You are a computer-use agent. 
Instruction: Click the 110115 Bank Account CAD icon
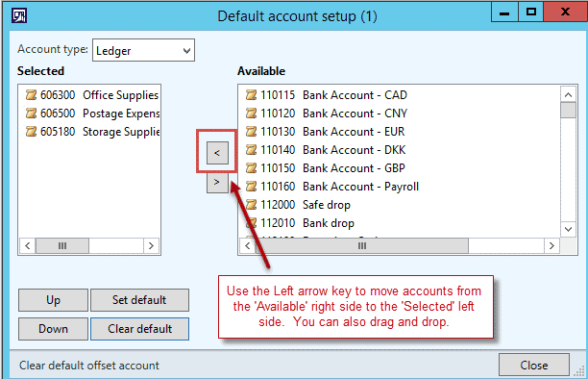[x=252, y=95]
